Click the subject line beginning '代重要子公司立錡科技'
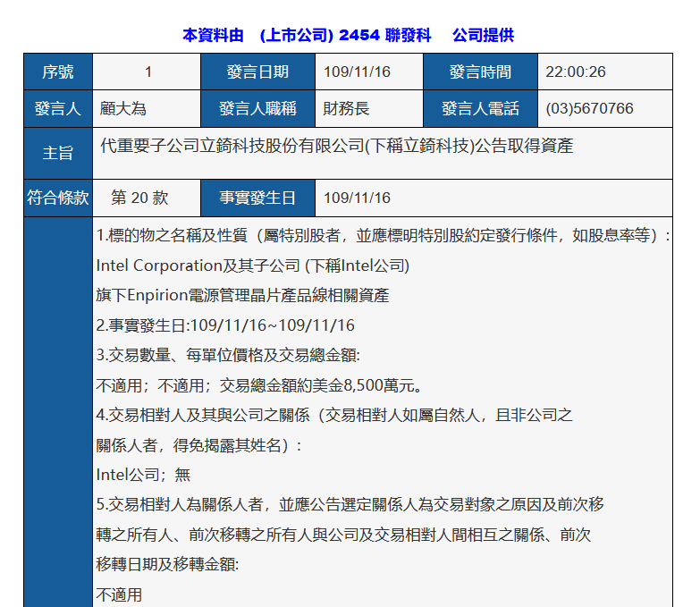 [337, 146]
